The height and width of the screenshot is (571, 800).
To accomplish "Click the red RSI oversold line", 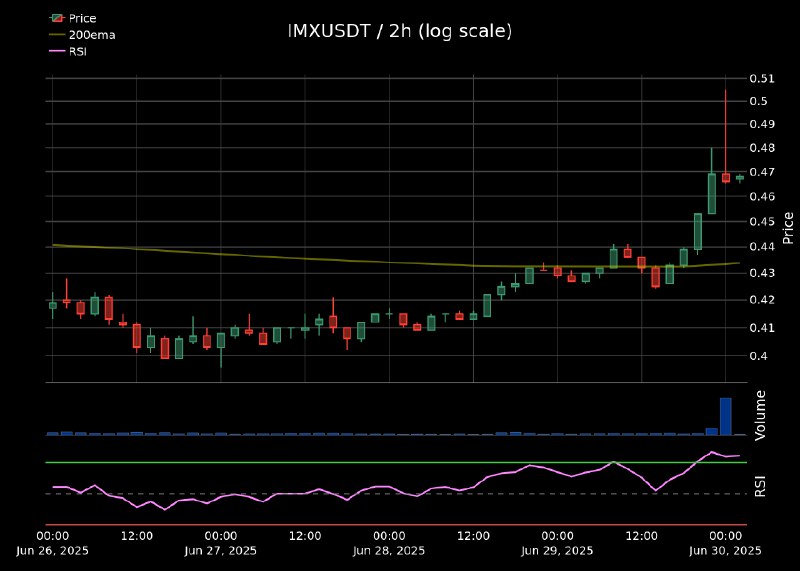I will [x=396, y=525].
